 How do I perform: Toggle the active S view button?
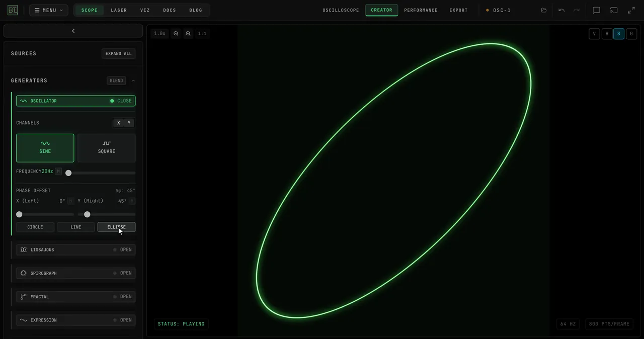[x=619, y=34]
